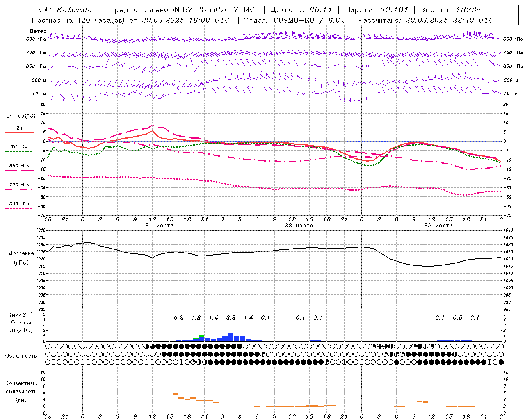The width and height of the screenshot is (525, 420).
Task: Click the station name rAl_Katanda
Action: click(x=66, y=10)
